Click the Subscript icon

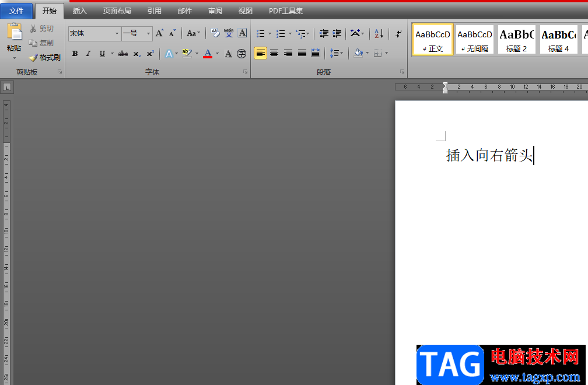pyautogui.click(x=137, y=54)
